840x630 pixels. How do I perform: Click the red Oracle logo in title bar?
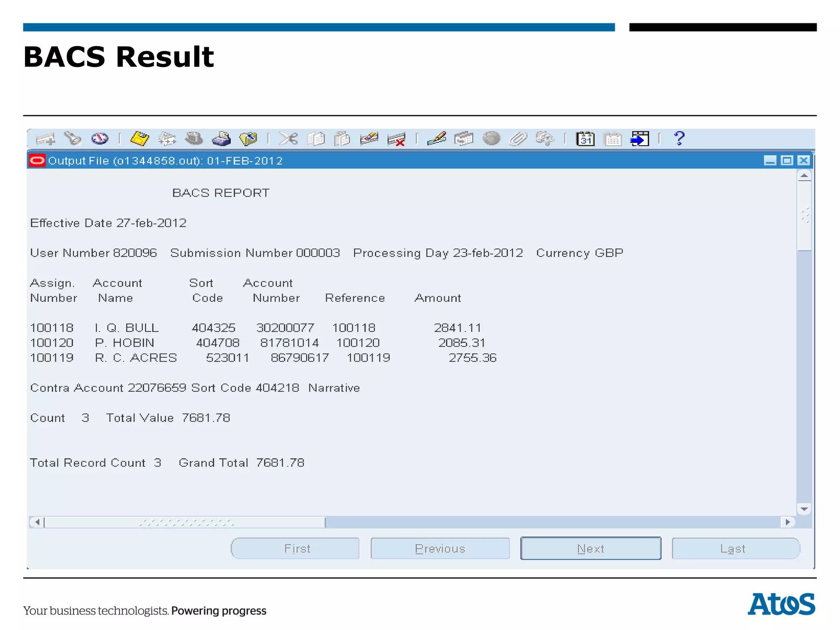point(37,160)
